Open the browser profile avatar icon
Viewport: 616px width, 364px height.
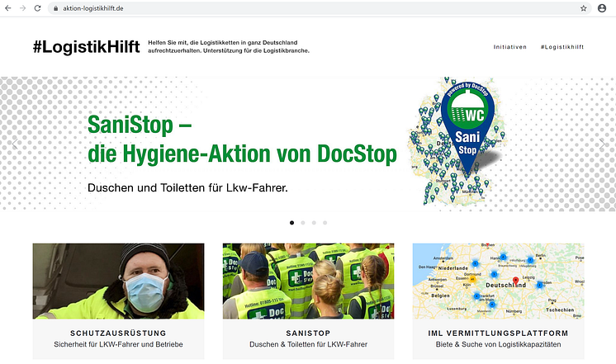coord(602,8)
